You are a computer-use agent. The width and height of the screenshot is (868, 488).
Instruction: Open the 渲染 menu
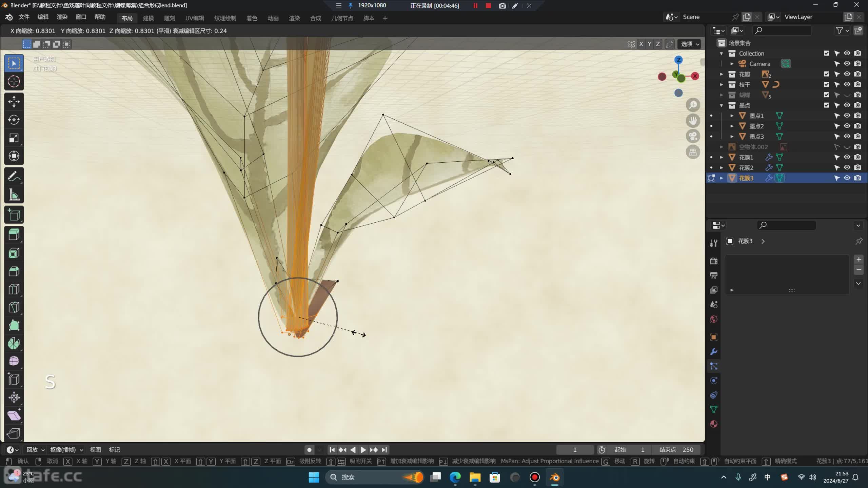coord(62,17)
